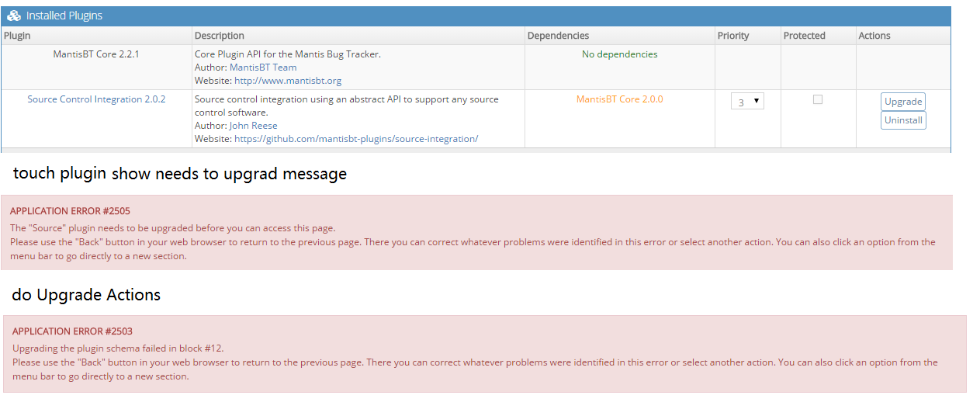Image resolution: width=980 pixels, height=409 pixels.
Task: Select the Plugin column header
Action: pyautogui.click(x=17, y=36)
